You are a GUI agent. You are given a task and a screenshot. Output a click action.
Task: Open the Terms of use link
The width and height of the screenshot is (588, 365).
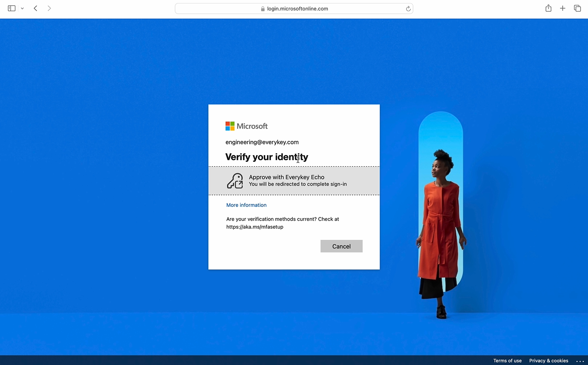507,361
